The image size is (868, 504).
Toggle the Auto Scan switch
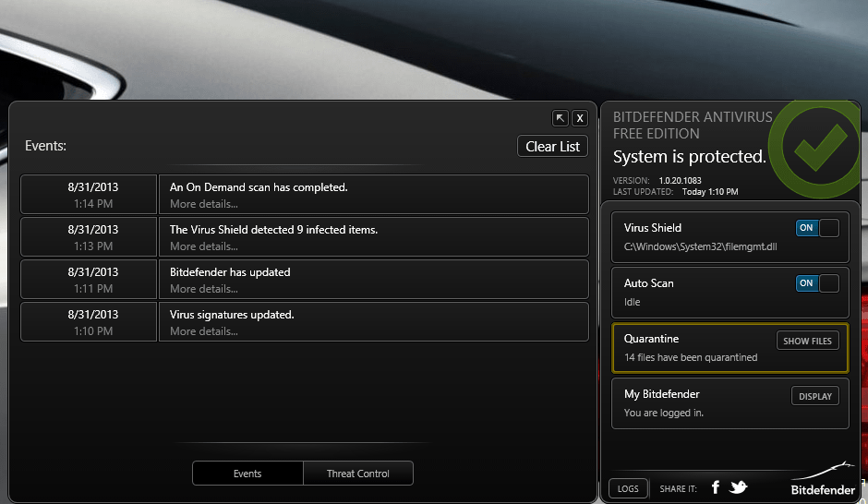point(817,283)
